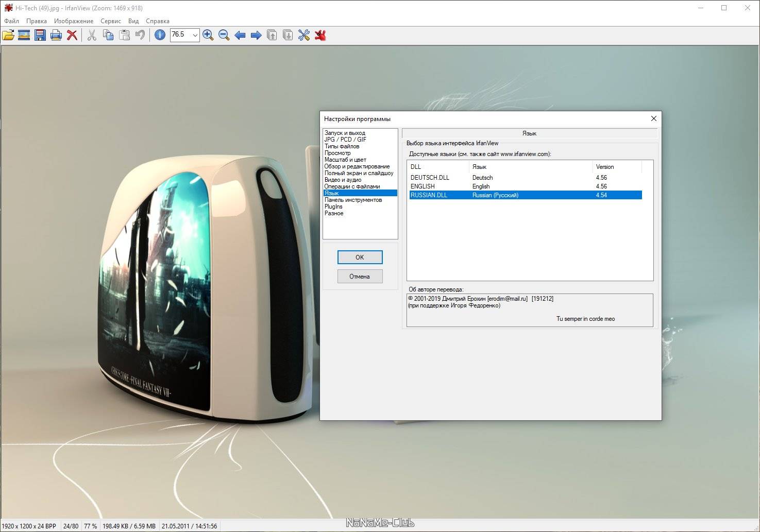Choose ENGLISH.DLL language row
The width and height of the screenshot is (760, 532).
tap(526, 186)
